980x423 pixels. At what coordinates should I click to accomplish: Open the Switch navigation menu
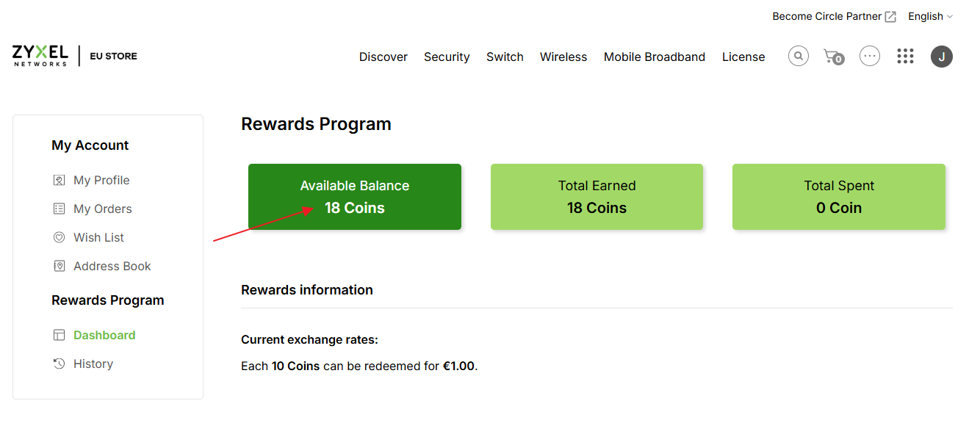click(505, 57)
